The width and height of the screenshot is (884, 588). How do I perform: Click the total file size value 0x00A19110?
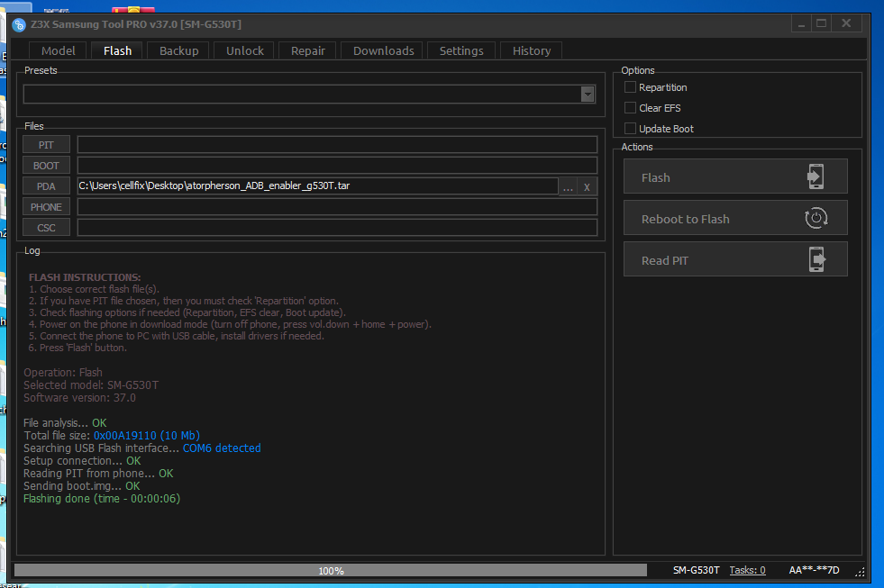pos(147,435)
